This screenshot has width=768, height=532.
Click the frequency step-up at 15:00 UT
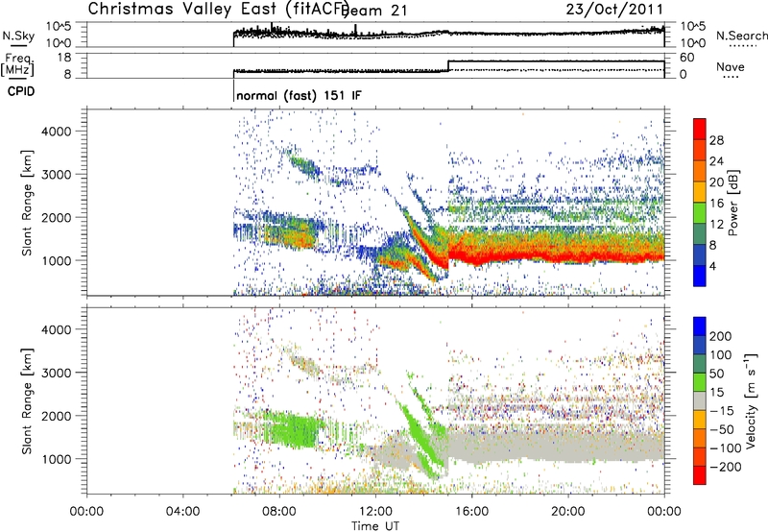[x=448, y=65]
